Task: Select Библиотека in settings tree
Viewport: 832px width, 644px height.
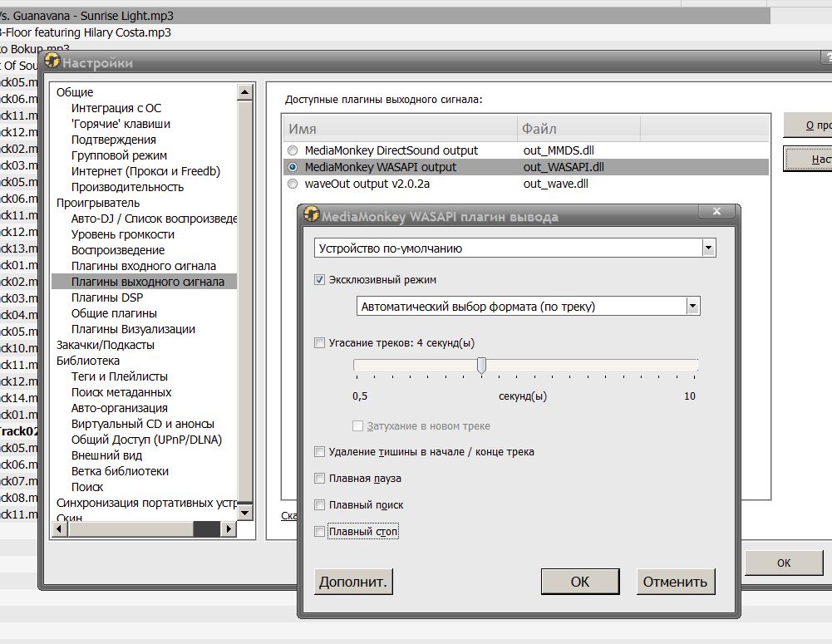Action: (88, 361)
